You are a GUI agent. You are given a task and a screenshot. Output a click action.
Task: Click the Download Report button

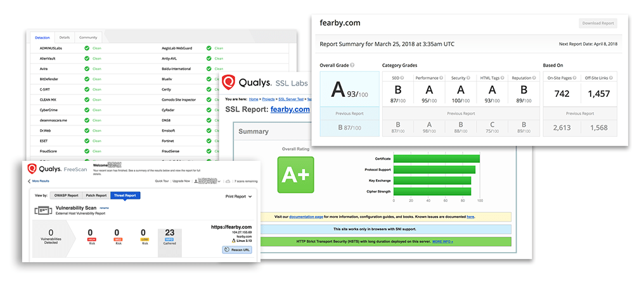point(598,23)
